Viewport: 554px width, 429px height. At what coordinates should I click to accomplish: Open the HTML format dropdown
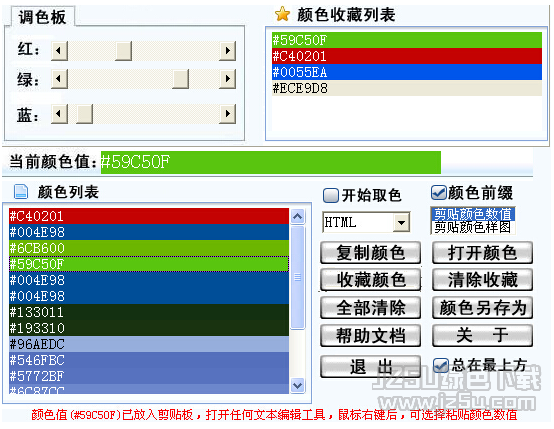pos(401,222)
